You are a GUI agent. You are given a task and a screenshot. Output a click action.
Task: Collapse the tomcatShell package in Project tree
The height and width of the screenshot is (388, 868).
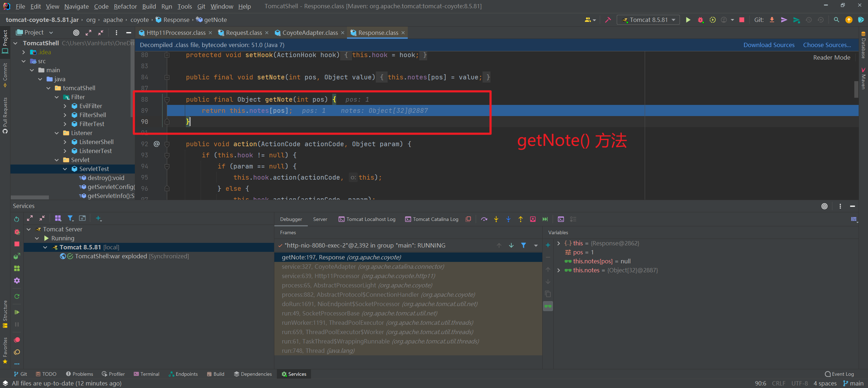(48, 88)
